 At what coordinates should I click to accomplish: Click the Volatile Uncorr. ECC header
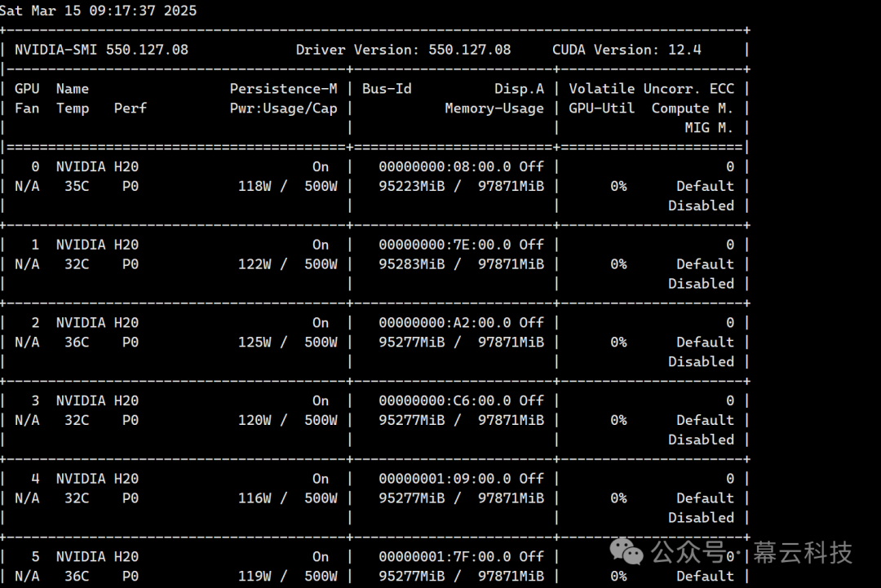pos(651,89)
